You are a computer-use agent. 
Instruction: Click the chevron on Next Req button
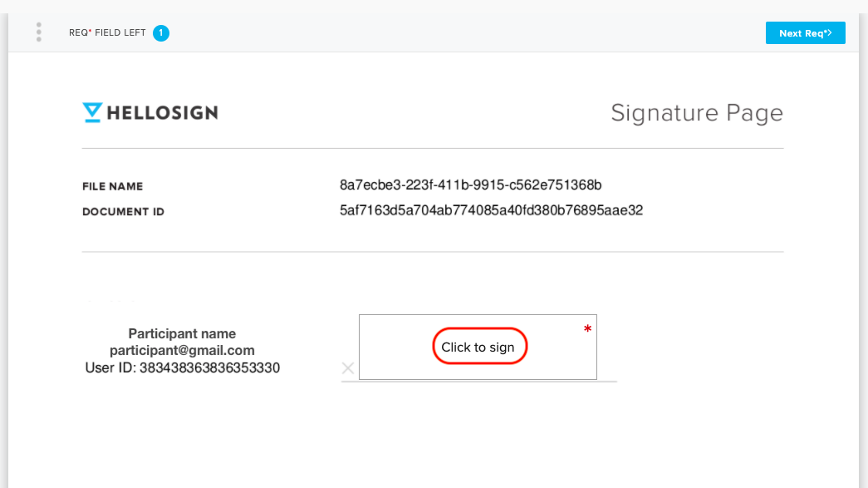(829, 32)
